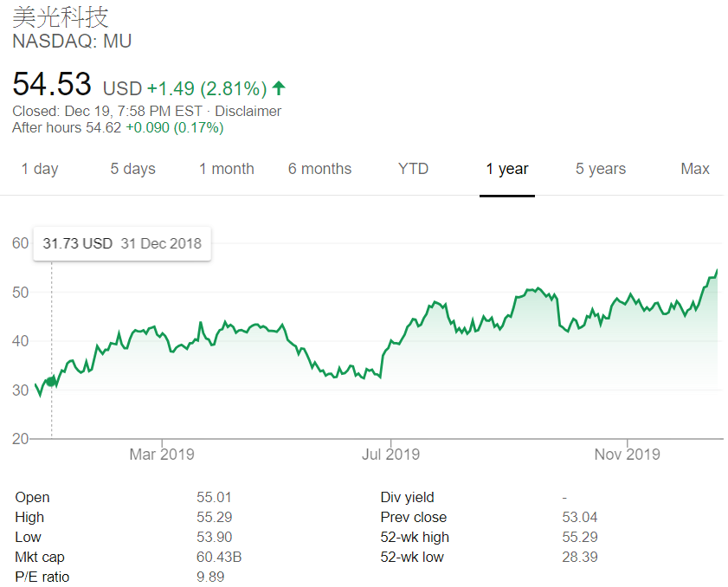Click the 60 y-axis label
This screenshot has height=587, width=728.
pos(21,243)
